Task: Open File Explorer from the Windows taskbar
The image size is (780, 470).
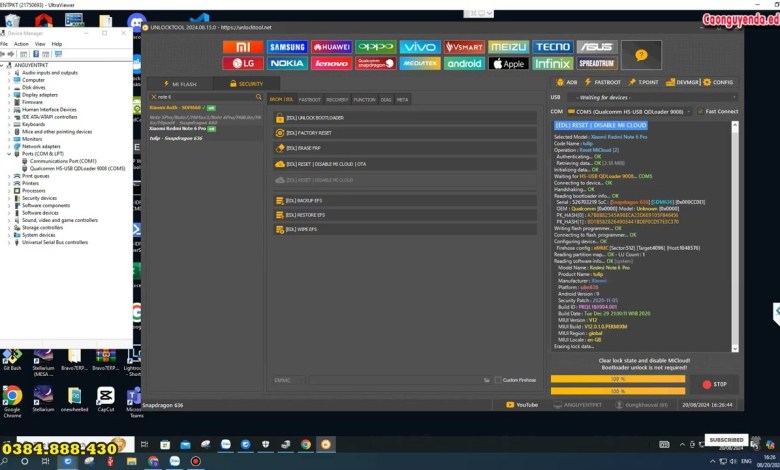Action: 131,461
